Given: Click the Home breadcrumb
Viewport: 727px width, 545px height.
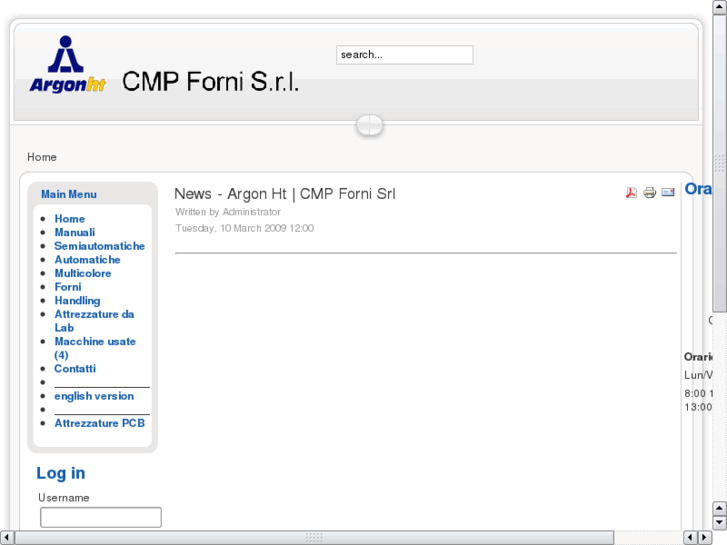Looking at the screenshot, I should [42, 157].
